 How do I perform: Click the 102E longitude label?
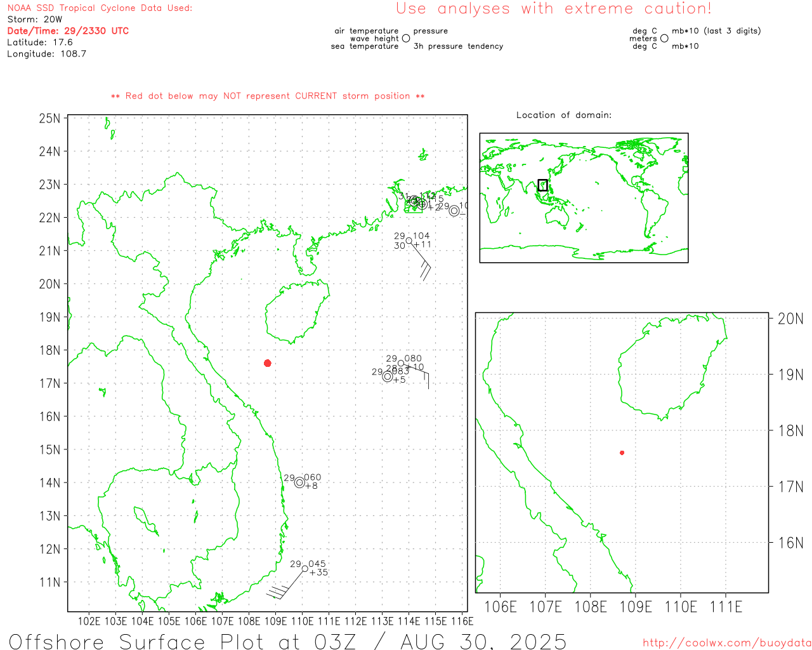(89, 621)
